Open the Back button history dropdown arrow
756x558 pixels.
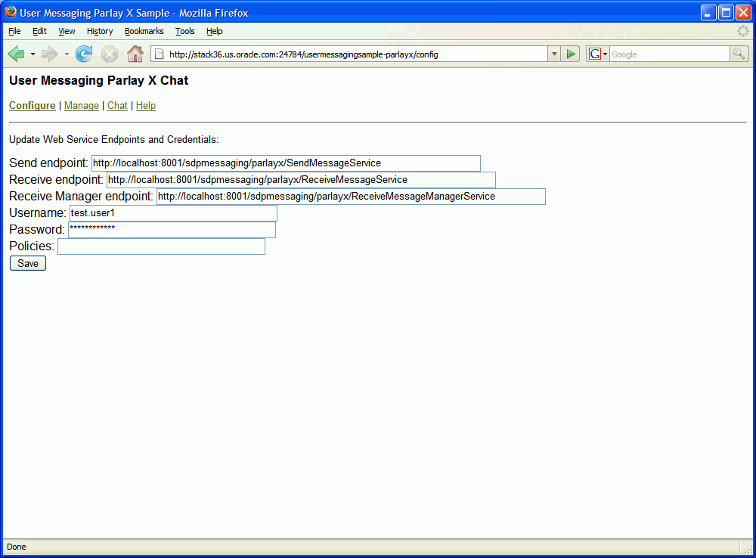click(x=33, y=54)
